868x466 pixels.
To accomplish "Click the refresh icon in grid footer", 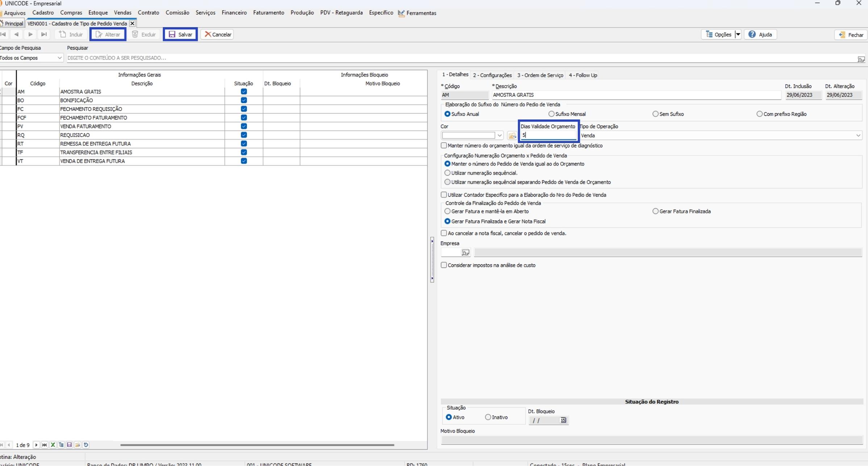I will tap(86, 445).
